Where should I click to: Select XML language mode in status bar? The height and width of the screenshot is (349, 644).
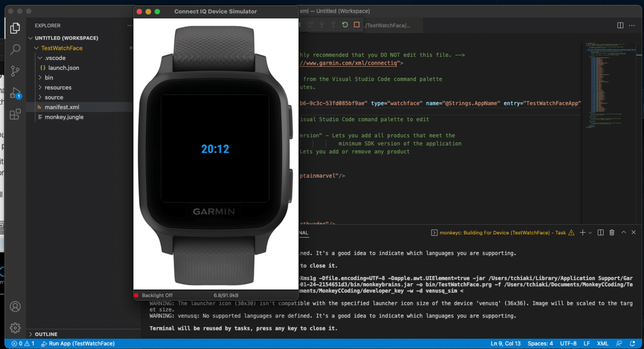click(602, 343)
